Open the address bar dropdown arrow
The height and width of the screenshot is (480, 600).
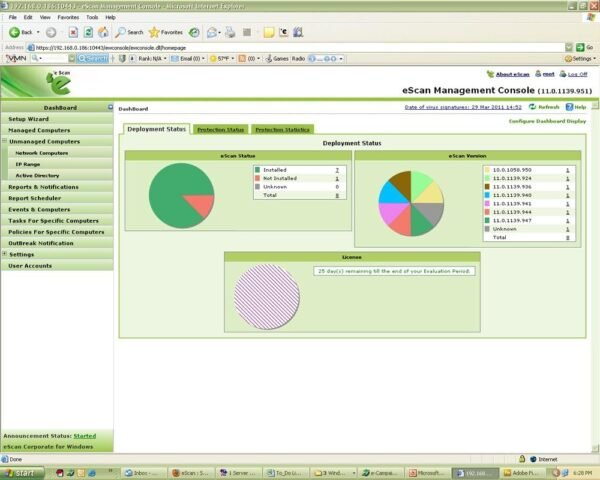[569, 47]
